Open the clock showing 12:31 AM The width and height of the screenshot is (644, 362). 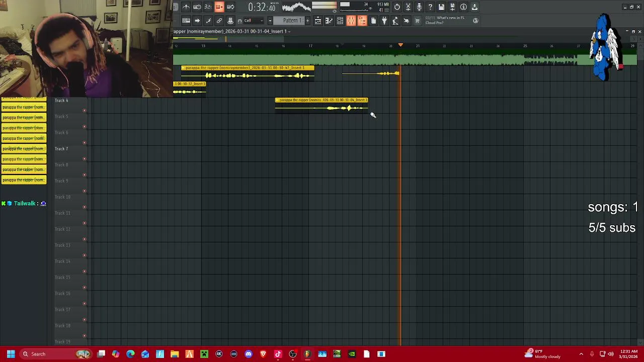pos(628,354)
